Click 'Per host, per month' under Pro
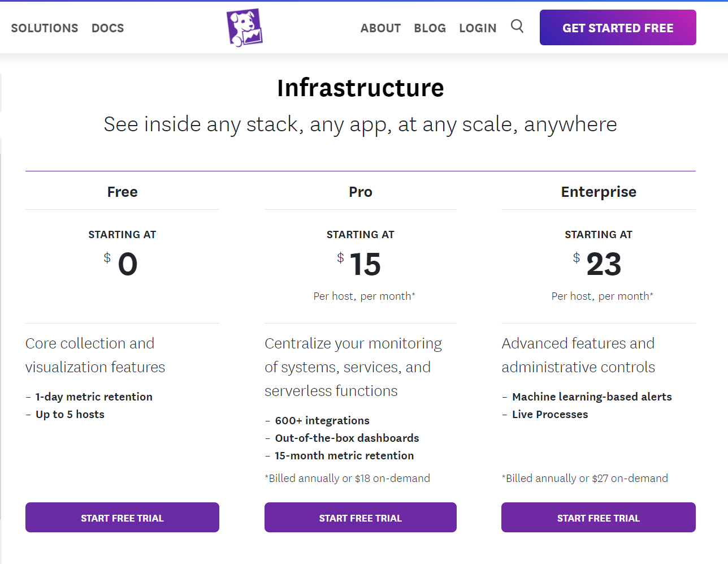 [365, 296]
